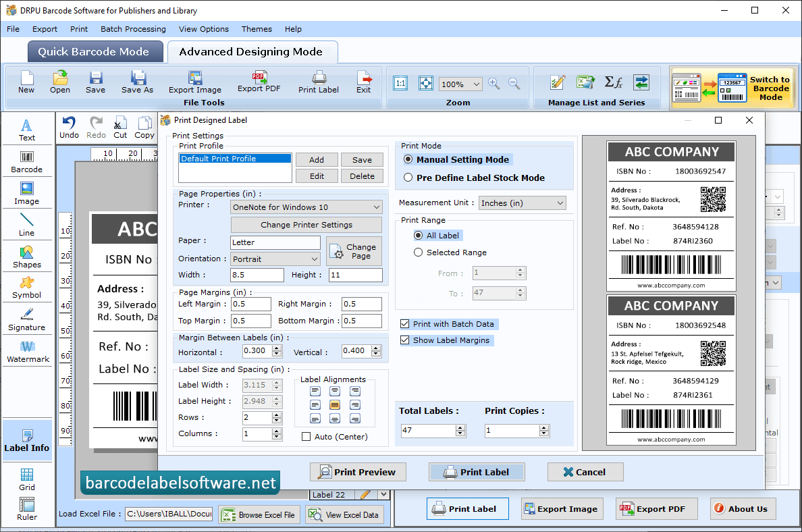Click the sigma formula series icon
Image resolution: width=802 pixels, height=532 pixels.
tap(613, 82)
